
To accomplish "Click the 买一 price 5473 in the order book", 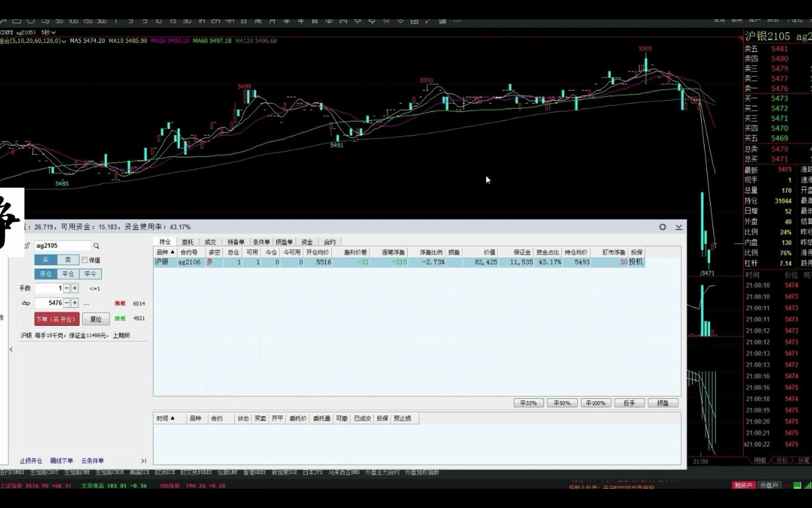I will pos(780,98).
